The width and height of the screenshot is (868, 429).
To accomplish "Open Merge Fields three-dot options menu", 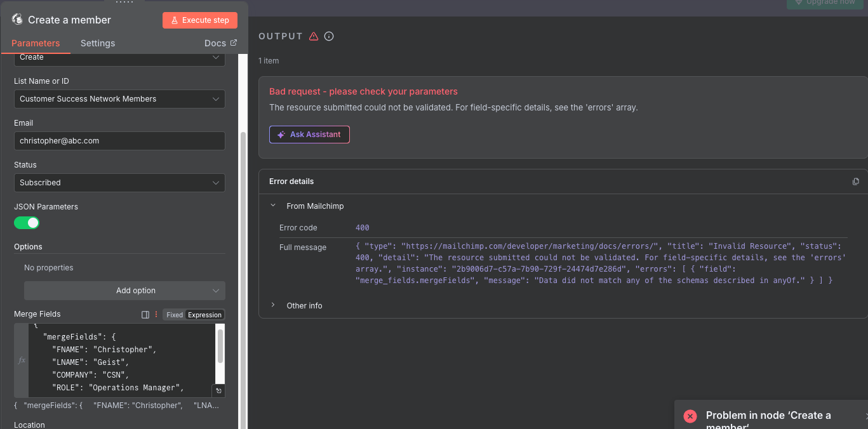I will click(x=156, y=315).
